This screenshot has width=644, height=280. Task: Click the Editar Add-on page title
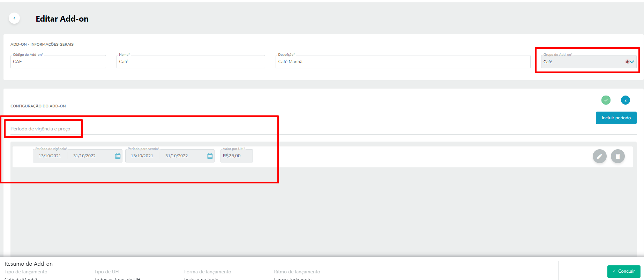(62, 19)
